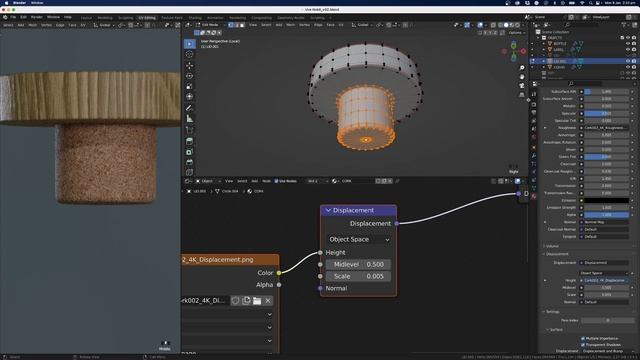Open the Node menu in shader editor header
This screenshot has height=360, width=640.
[267, 181]
